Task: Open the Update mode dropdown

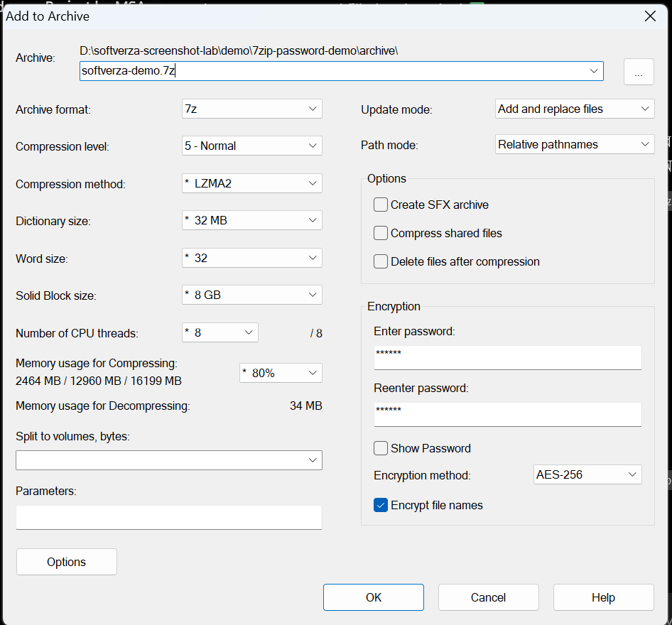Action: point(575,109)
